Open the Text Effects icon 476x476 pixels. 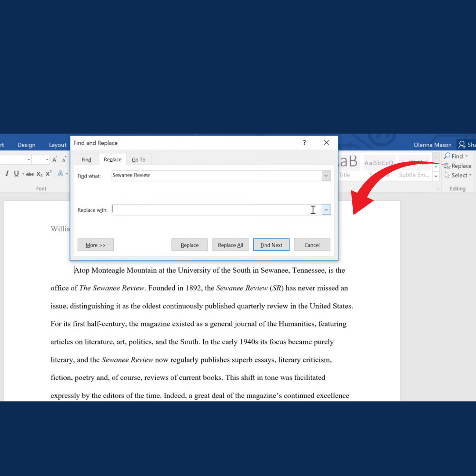coord(60,174)
